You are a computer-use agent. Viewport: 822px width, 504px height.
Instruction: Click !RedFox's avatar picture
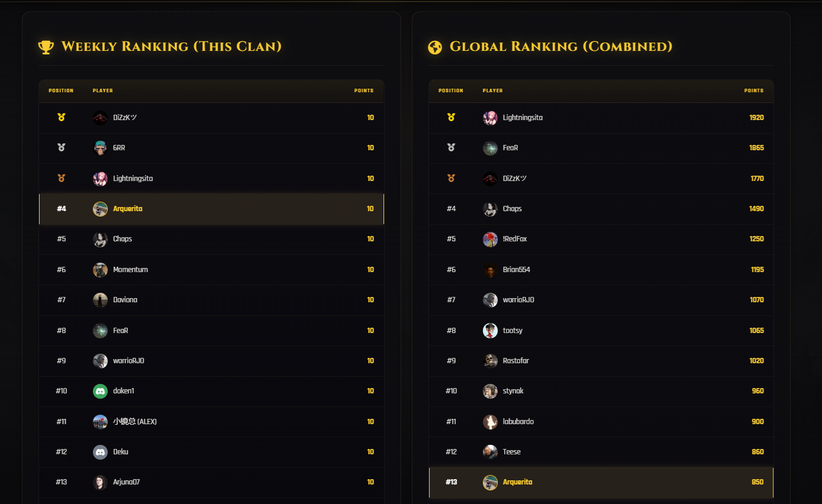tap(490, 239)
